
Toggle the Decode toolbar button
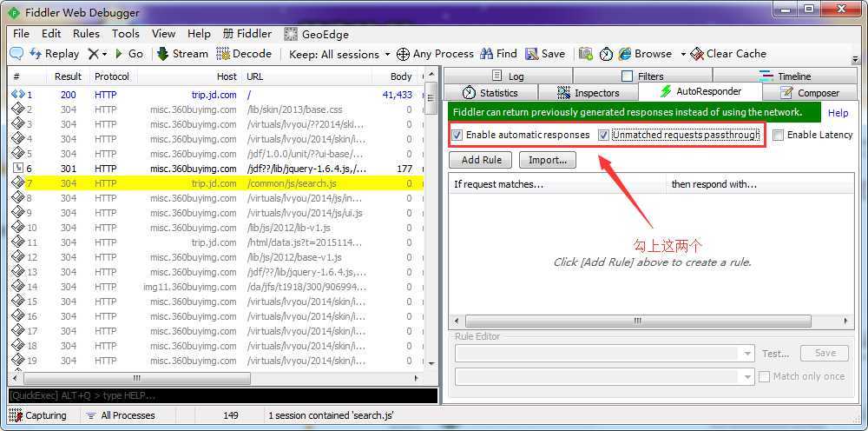click(x=244, y=54)
